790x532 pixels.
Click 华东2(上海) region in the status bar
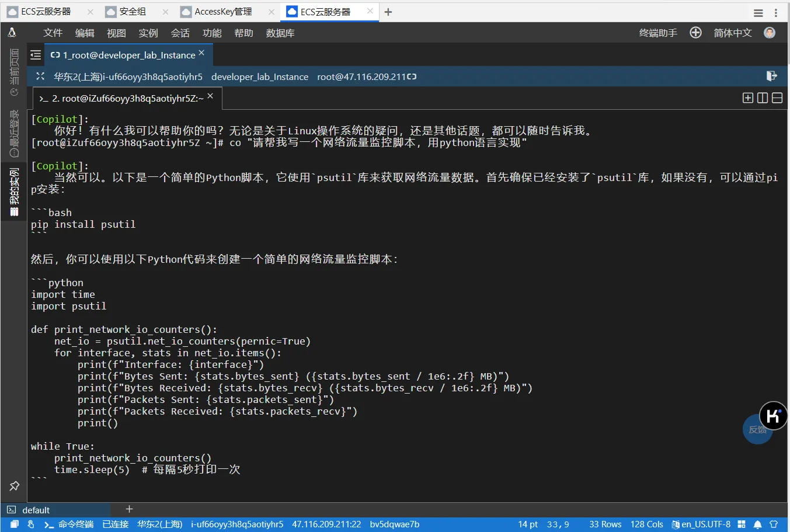point(160,524)
